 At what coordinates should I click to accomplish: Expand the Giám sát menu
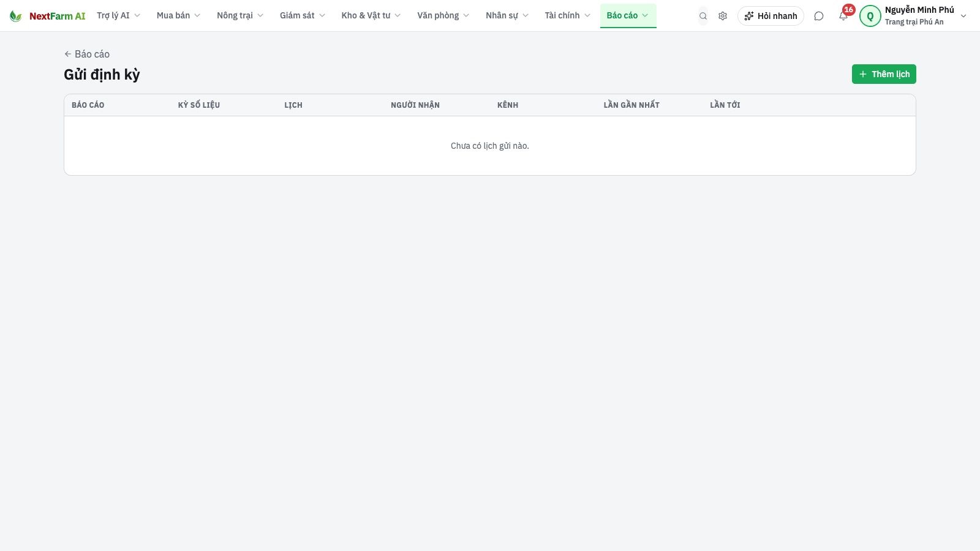click(x=303, y=15)
